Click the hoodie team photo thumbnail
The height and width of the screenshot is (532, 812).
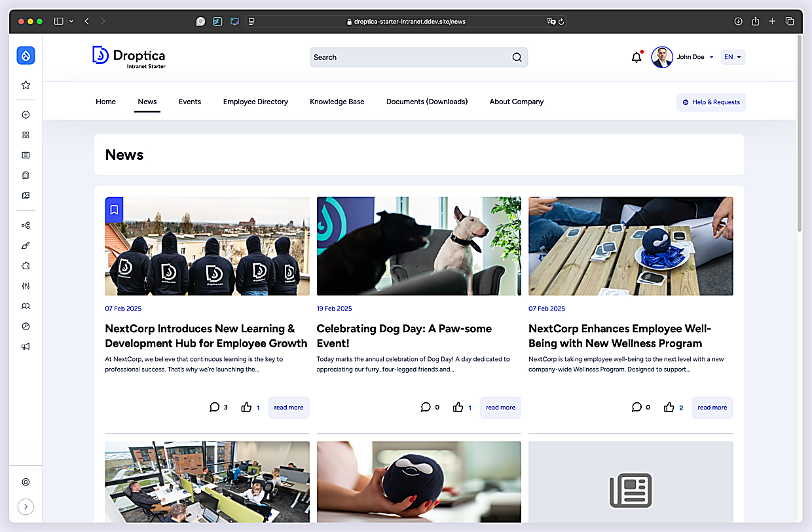(x=207, y=246)
